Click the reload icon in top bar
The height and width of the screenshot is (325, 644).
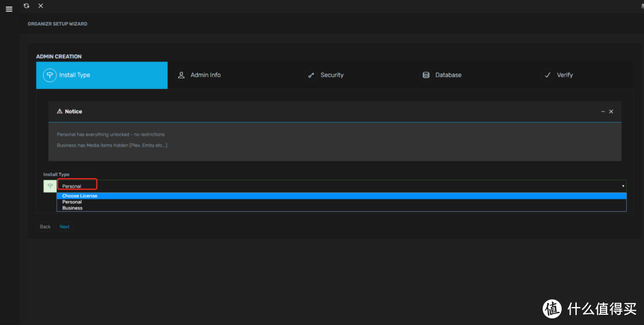tap(26, 5)
